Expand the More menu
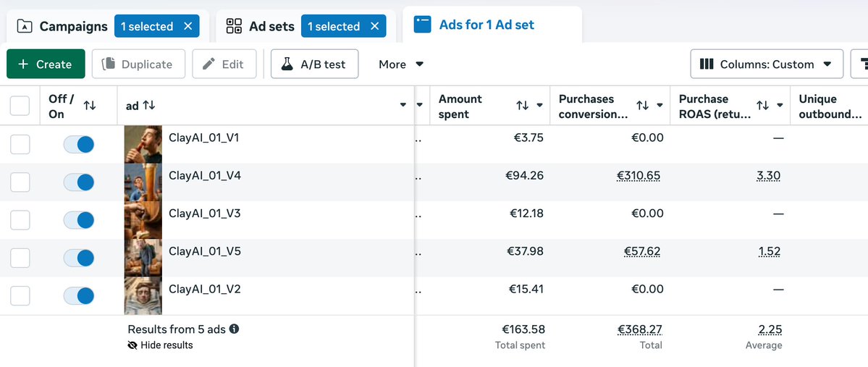Image resolution: width=868 pixels, height=367 pixels. tap(401, 64)
